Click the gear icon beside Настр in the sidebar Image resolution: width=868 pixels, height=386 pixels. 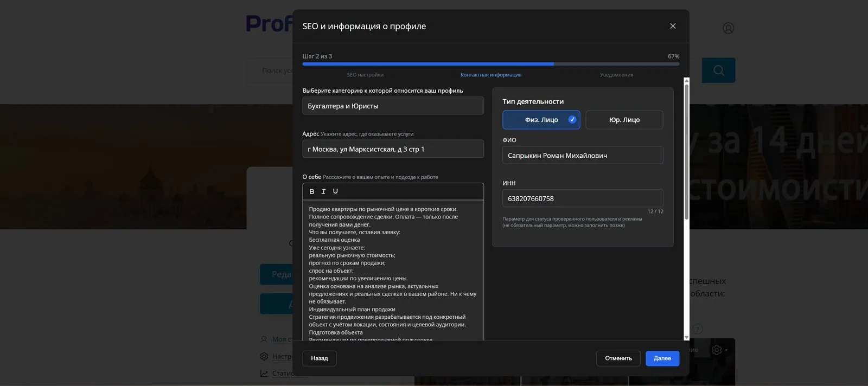pyautogui.click(x=264, y=356)
